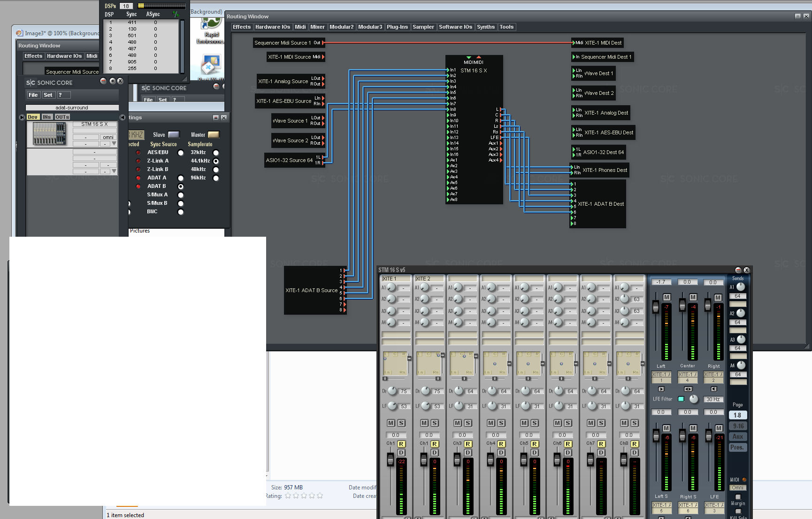Open the omni MIDI channel field
Screen dimensions: 812x519
108,137
